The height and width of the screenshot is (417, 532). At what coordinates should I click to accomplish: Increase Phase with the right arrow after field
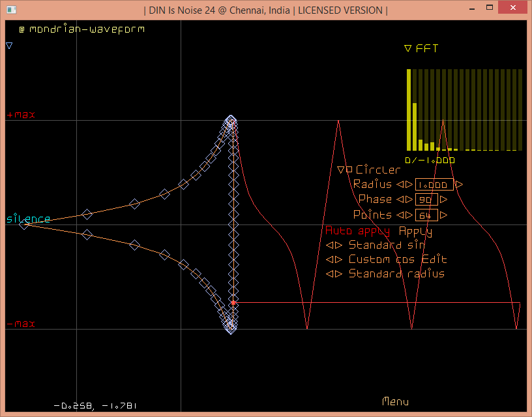coord(443,200)
